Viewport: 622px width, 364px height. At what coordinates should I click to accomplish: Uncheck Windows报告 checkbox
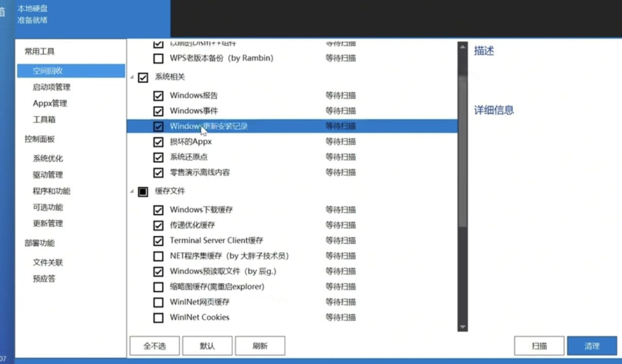[158, 96]
